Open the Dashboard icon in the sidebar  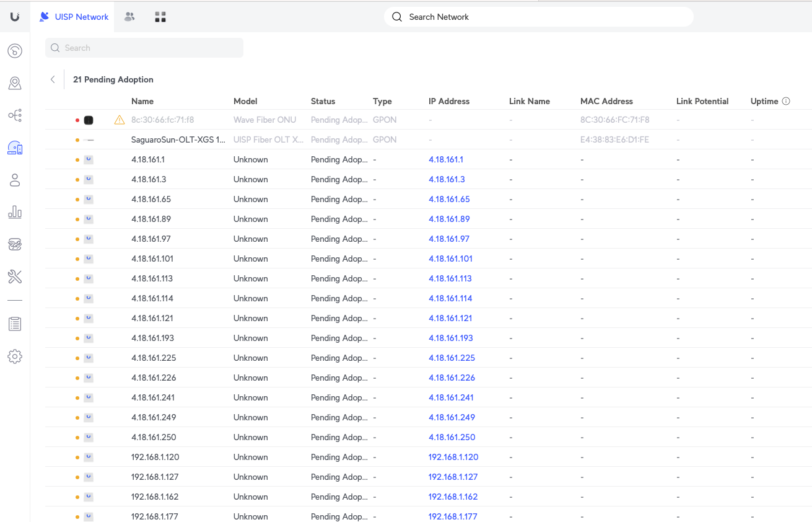point(15,51)
